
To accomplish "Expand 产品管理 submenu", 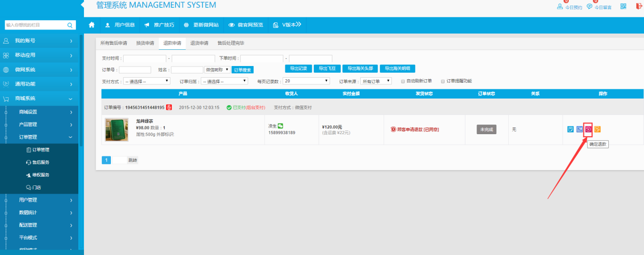I will [39, 124].
